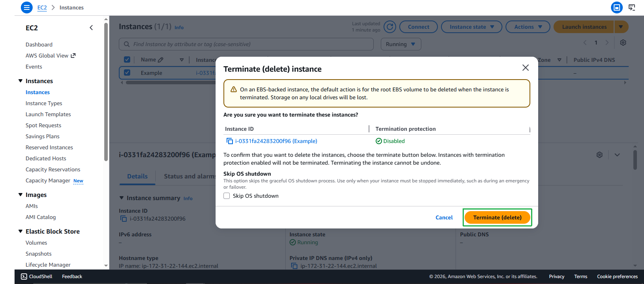
Task: Cancel the terminate dialog
Action: 444,217
